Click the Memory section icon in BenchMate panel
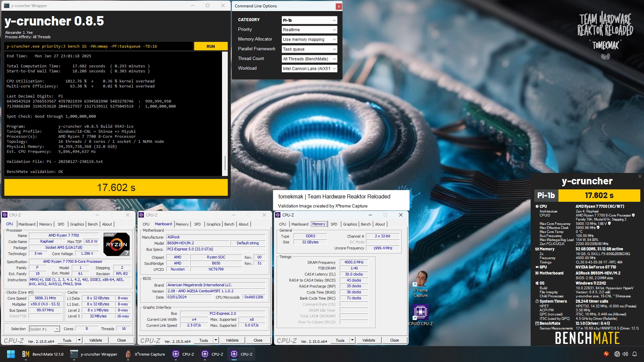The height and width of the screenshot is (362, 644). point(537,249)
